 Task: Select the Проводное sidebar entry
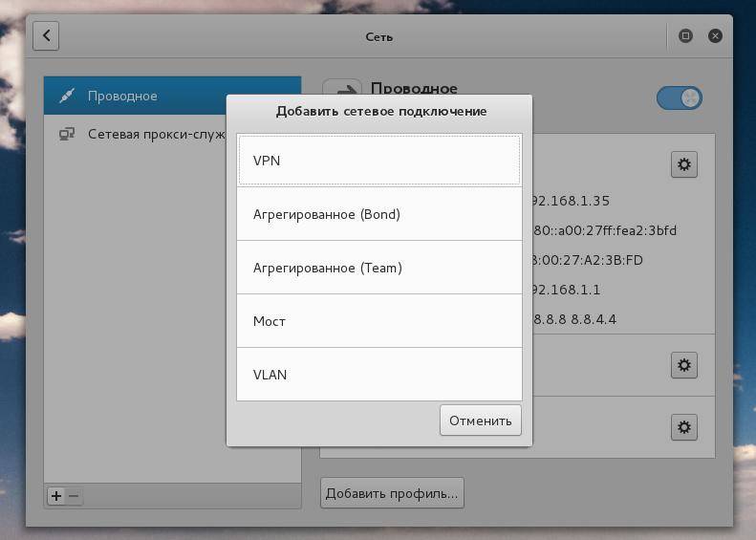pyautogui.click(x=173, y=96)
